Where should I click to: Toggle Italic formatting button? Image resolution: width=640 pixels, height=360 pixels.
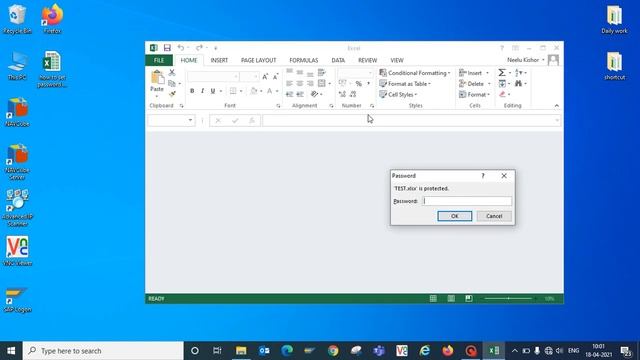202,91
